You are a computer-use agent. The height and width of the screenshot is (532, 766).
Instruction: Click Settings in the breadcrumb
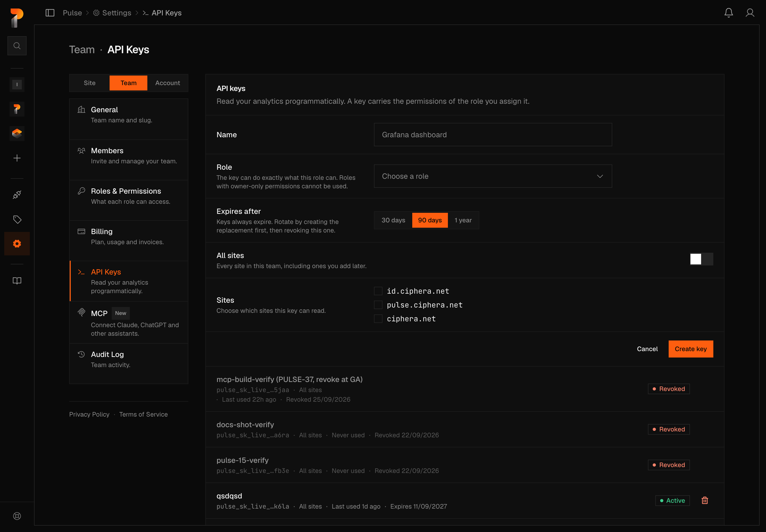pos(112,13)
